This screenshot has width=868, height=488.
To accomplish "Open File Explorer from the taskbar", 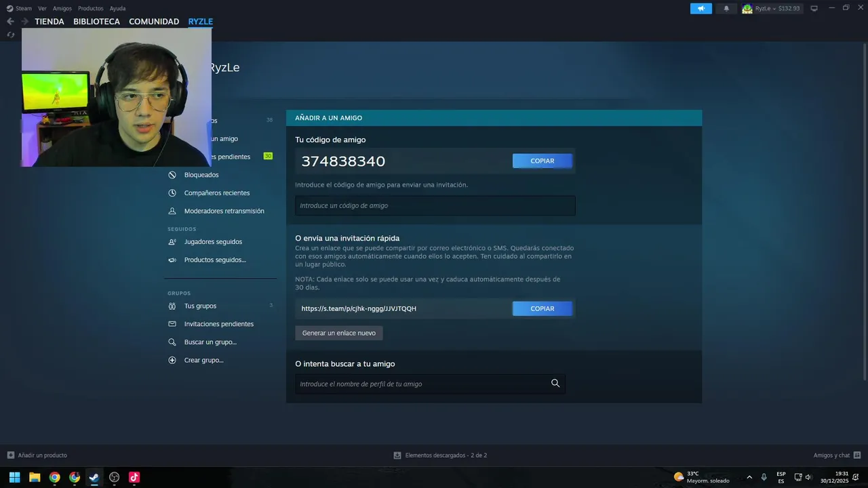I will (x=35, y=477).
